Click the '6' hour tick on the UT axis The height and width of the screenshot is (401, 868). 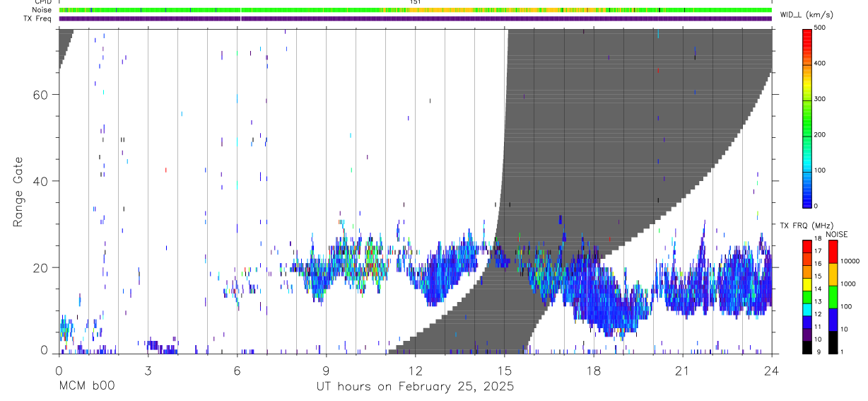[x=237, y=369]
